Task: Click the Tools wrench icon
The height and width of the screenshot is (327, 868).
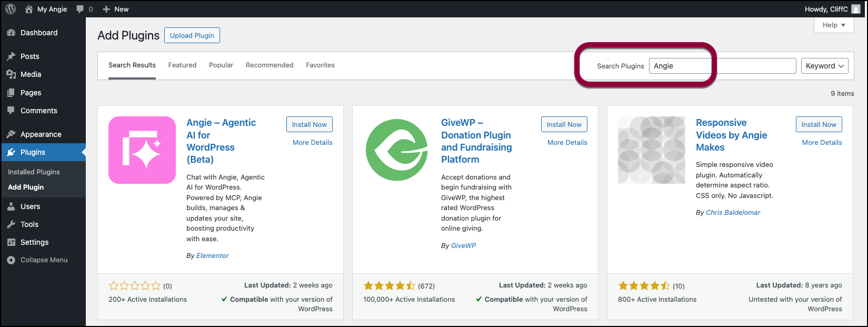Action: pyautogui.click(x=11, y=224)
